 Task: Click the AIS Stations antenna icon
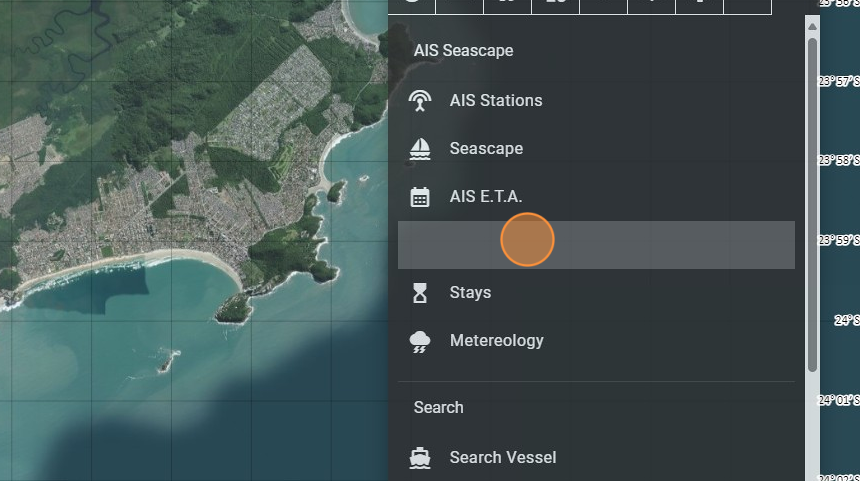420,101
